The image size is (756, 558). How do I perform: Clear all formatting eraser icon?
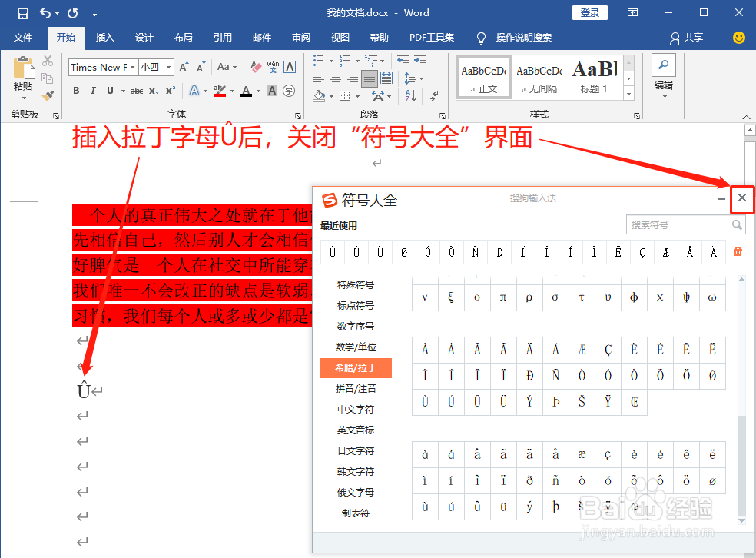click(256, 67)
